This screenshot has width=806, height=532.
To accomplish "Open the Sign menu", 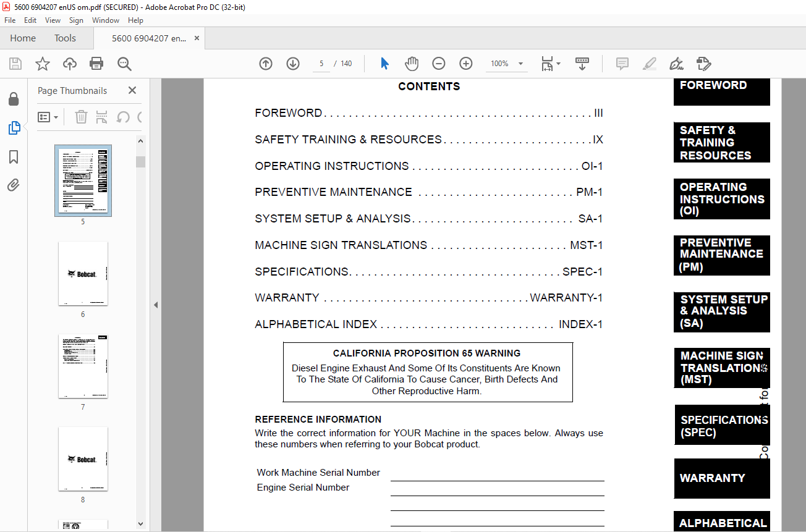I will click(76, 20).
